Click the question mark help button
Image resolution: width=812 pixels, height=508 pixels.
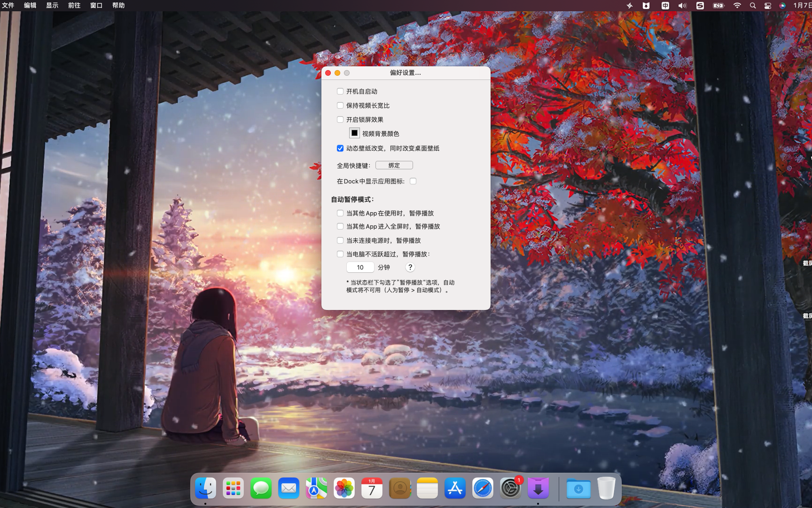[410, 267]
